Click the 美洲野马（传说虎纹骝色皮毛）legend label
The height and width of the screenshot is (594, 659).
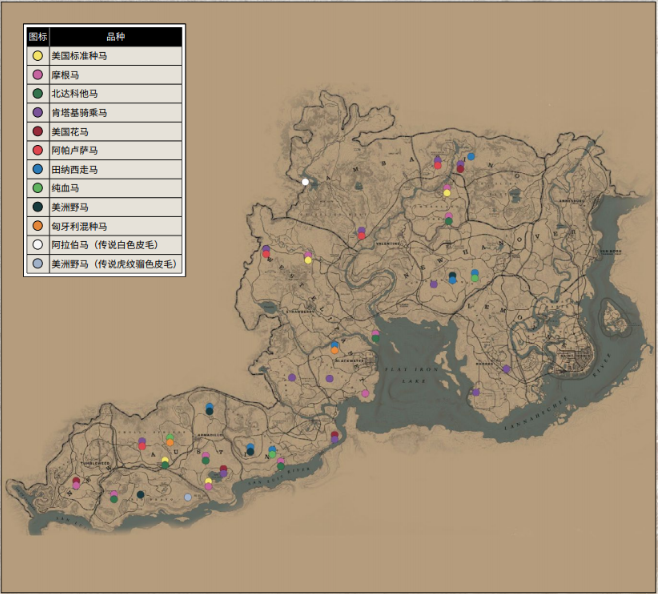(113, 264)
